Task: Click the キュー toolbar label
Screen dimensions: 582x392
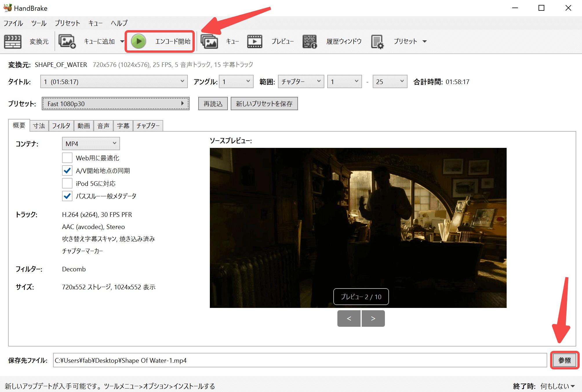Action: click(232, 41)
